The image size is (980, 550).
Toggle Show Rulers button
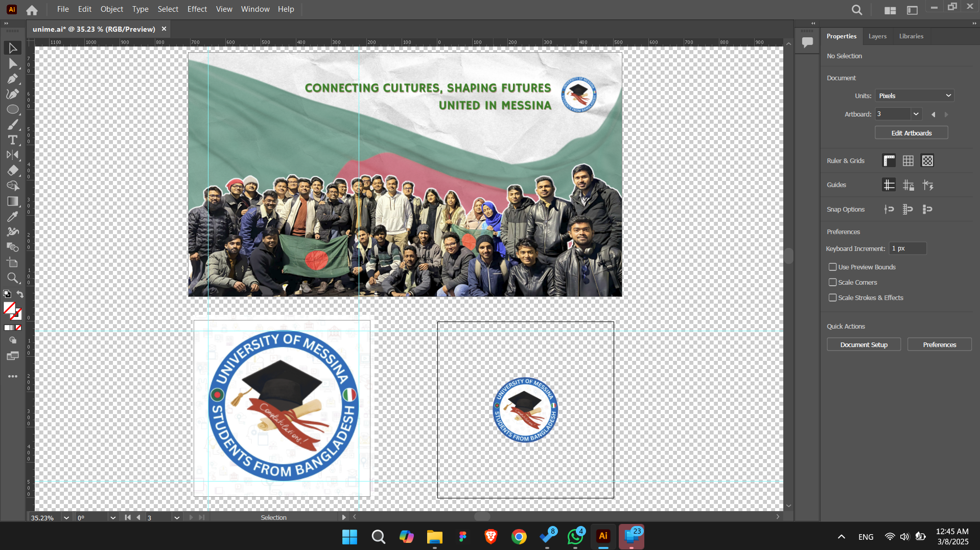(889, 161)
